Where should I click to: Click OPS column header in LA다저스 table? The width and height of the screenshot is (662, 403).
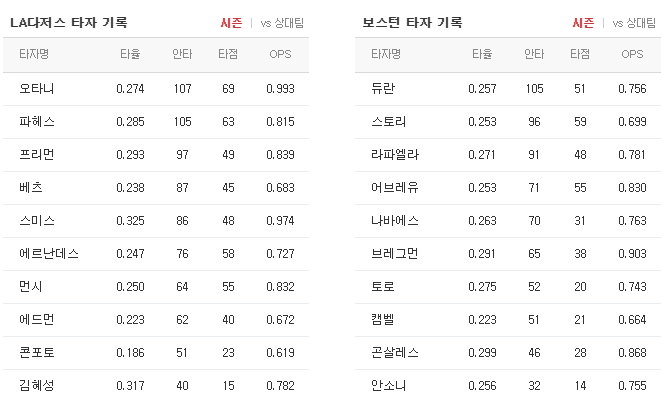[280, 54]
